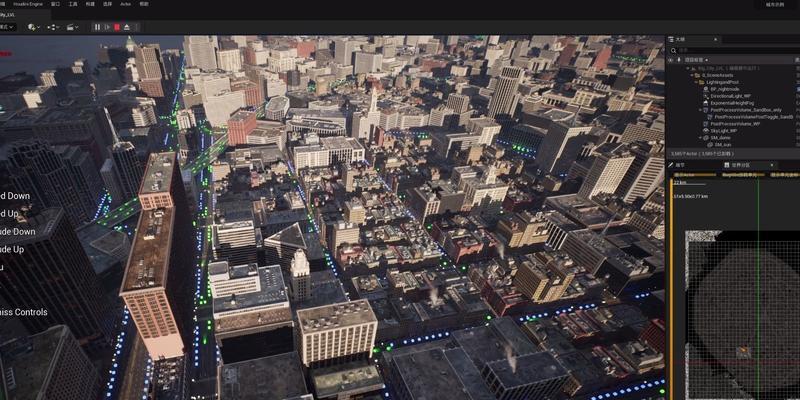The width and height of the screenshot is (800, 400).
Task: Open the 帮助 menu
Action: pyautogui.click(x=144, y=4)
